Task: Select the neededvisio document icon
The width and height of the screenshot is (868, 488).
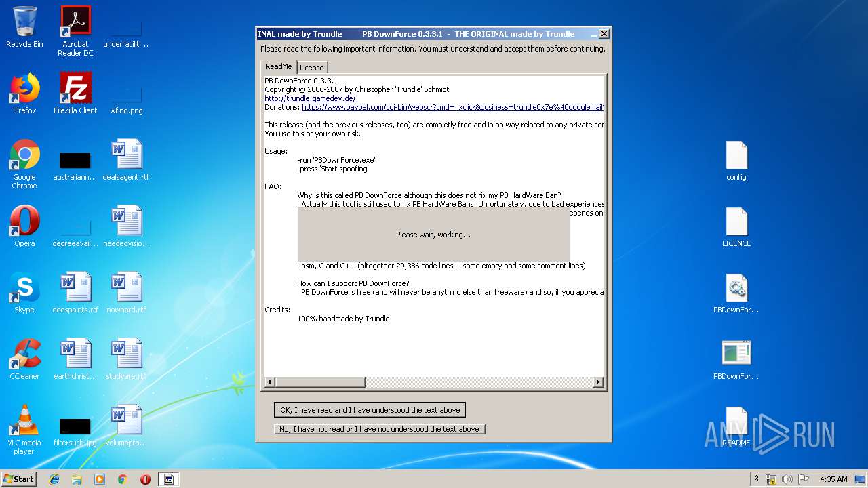Action: point(126,226)
